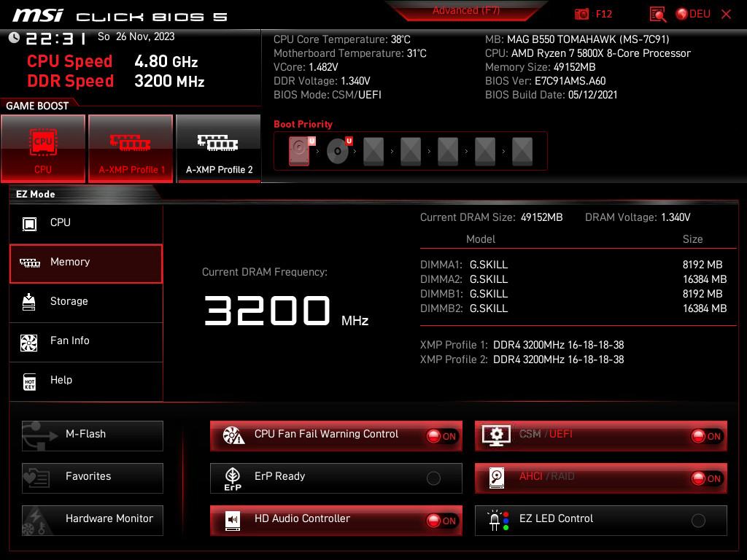747x560 pixels.
Task: Open the Help hotkey section
Action: [x=86, y=381]
